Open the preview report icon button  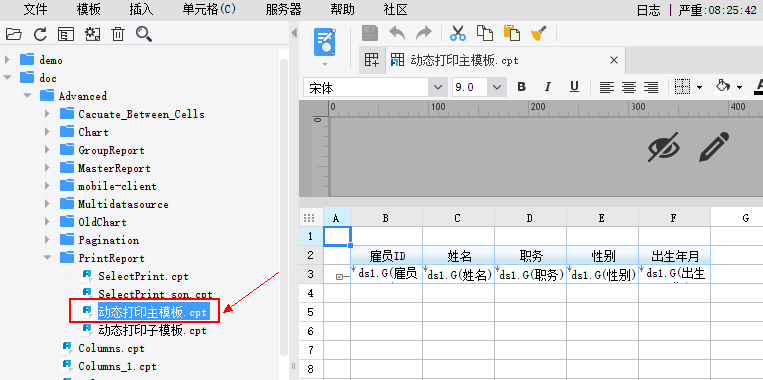coord(325,42)
